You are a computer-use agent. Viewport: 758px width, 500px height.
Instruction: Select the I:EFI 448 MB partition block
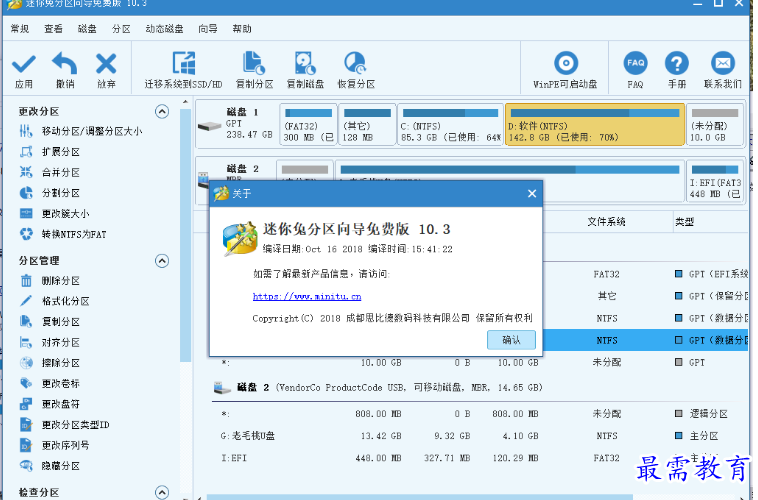click(714, 181)
